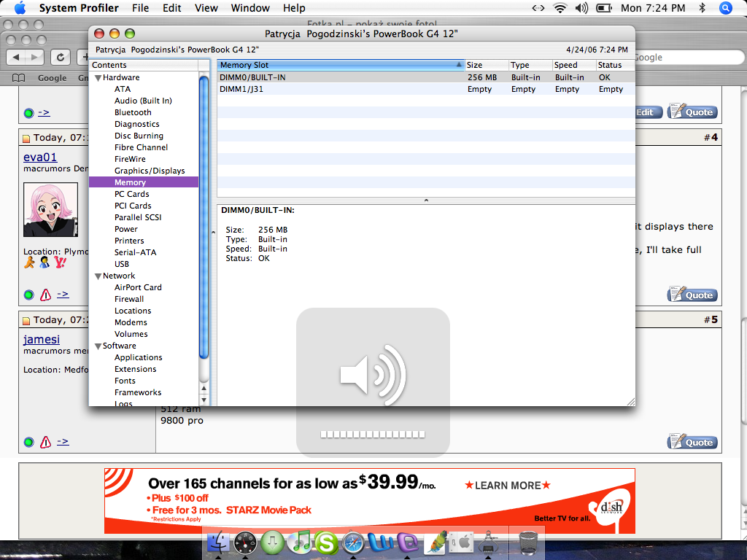Go back in the Safari window
The height and width of the screenshot is (560, 747).
pyautogui.click(x=16, y=57)
